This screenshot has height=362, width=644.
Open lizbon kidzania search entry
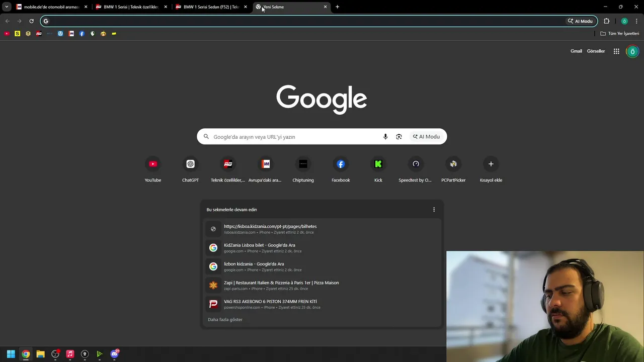point(322,266)
